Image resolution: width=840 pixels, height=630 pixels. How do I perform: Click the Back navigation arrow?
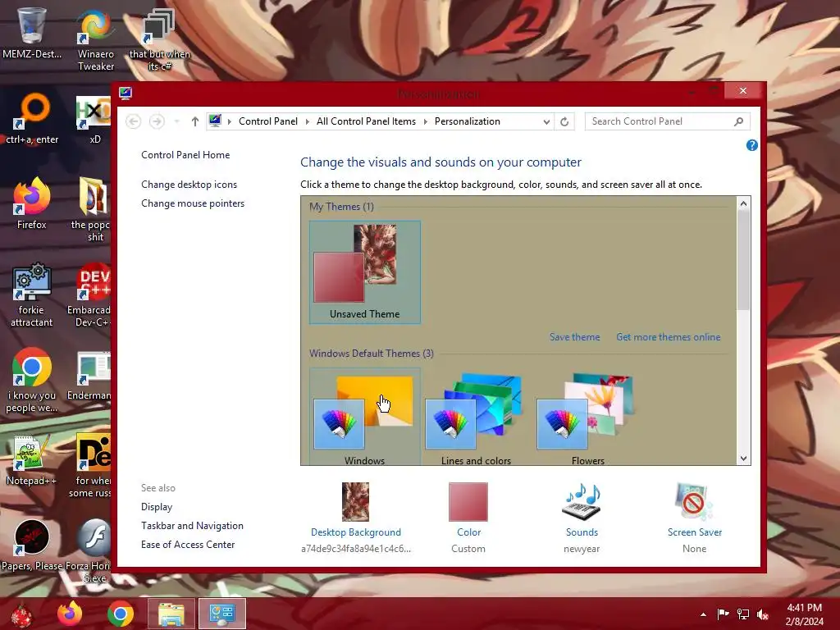134,121
